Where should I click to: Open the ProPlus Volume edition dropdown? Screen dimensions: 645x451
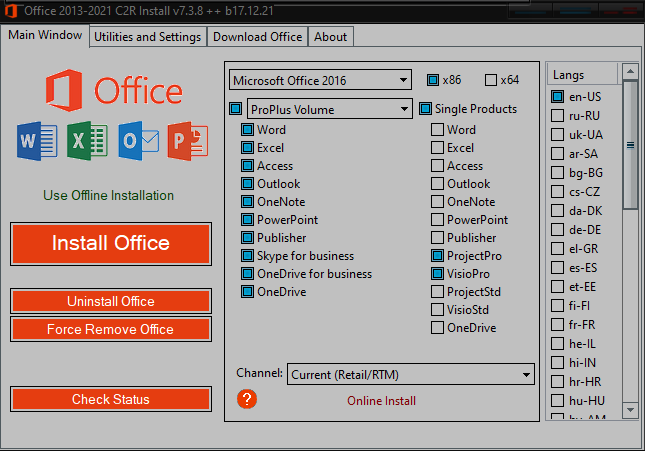click(x=329, y=109)
